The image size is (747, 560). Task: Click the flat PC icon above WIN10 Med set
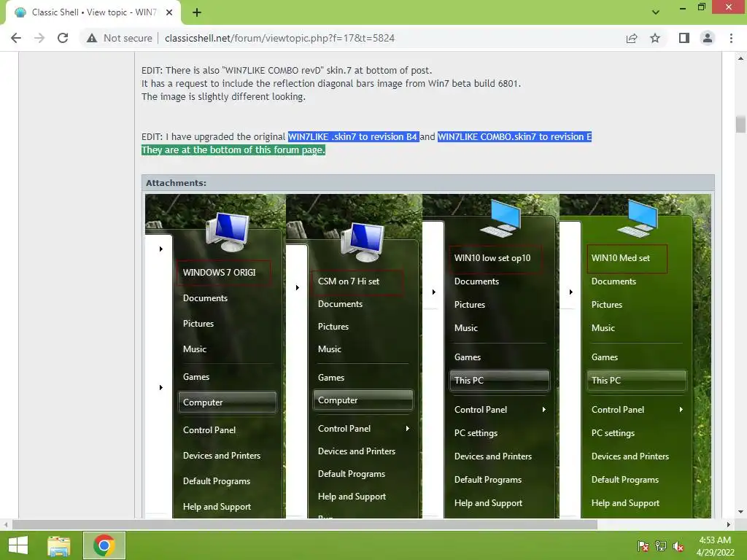[x=638, y=218]
